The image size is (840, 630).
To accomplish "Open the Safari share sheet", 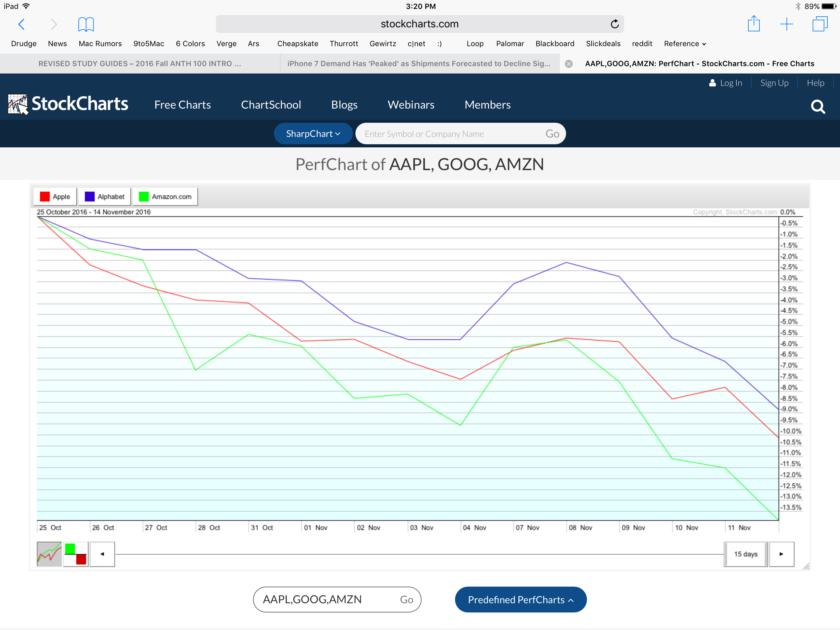I will click(754, 24).
